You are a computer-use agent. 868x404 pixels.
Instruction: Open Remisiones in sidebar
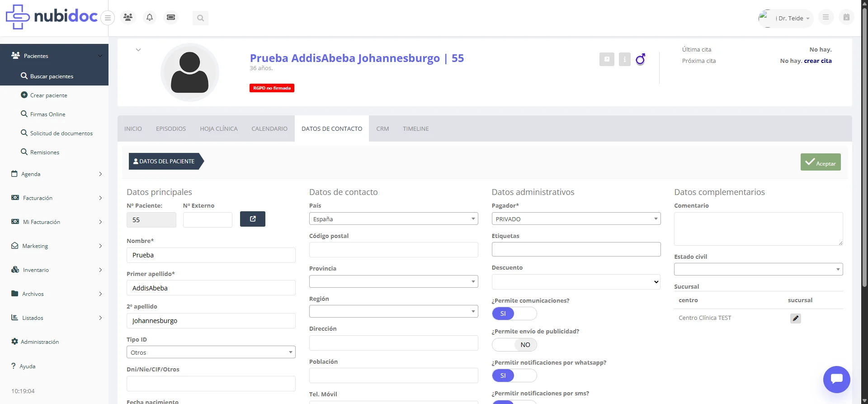pyautogui.click(x=44, y=152)
